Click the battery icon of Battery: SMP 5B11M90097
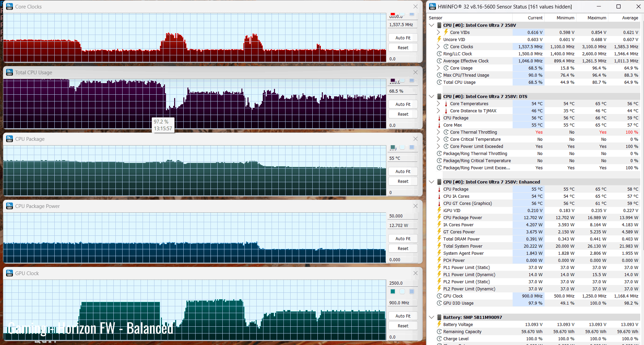The width and height of the screenshot is (644, 345). [439, 317]
